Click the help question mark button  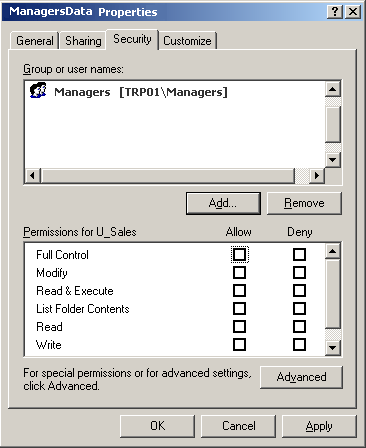tap(335, 12)
